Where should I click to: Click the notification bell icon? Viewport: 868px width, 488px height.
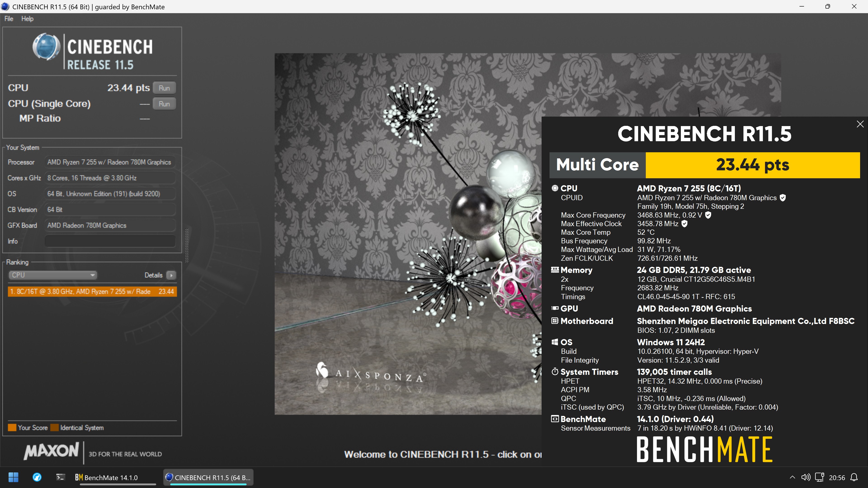tap(854, 477)
